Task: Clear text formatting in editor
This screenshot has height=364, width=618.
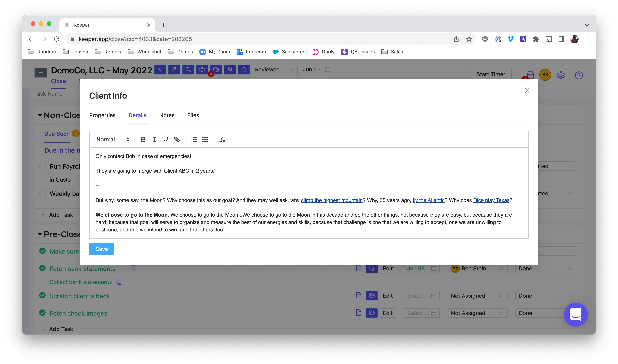Action: coord(222,140)
